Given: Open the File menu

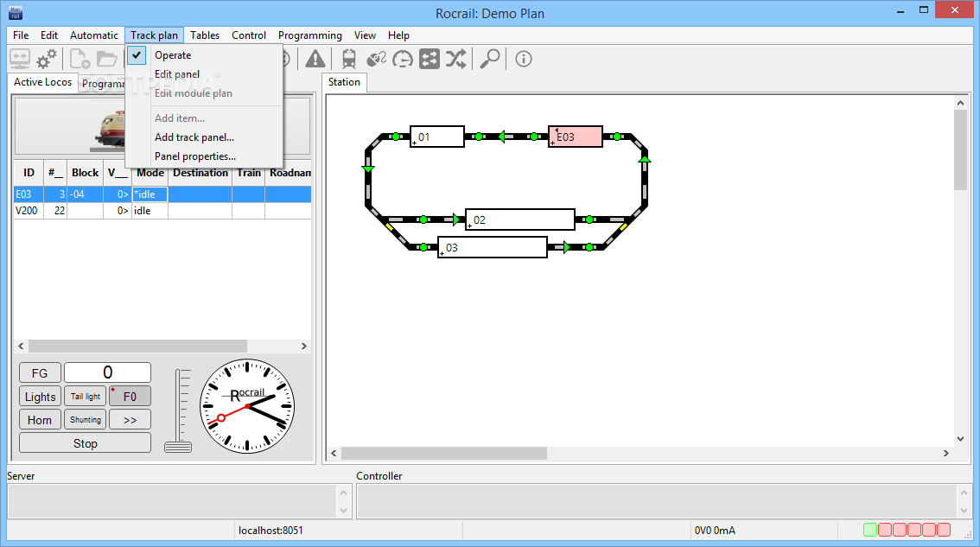Looking at the screenshot, I should tap(21, 35).
